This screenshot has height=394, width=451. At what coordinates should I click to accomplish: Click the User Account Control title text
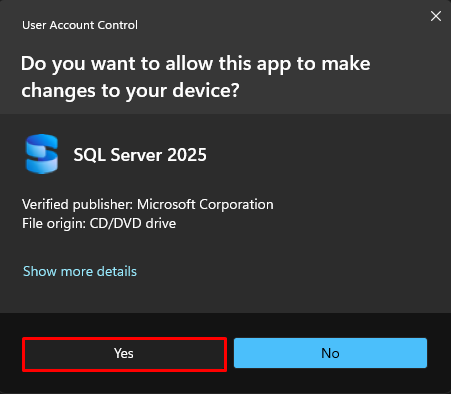[80, 25]
